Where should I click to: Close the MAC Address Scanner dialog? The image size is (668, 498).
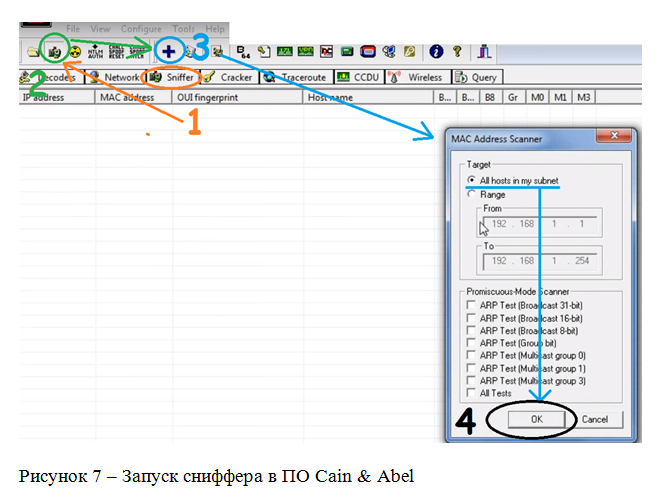tap(614, 135)
